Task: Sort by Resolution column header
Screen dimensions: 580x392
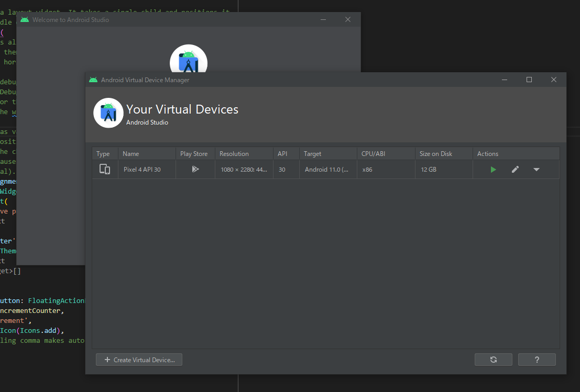Action: 244,154
